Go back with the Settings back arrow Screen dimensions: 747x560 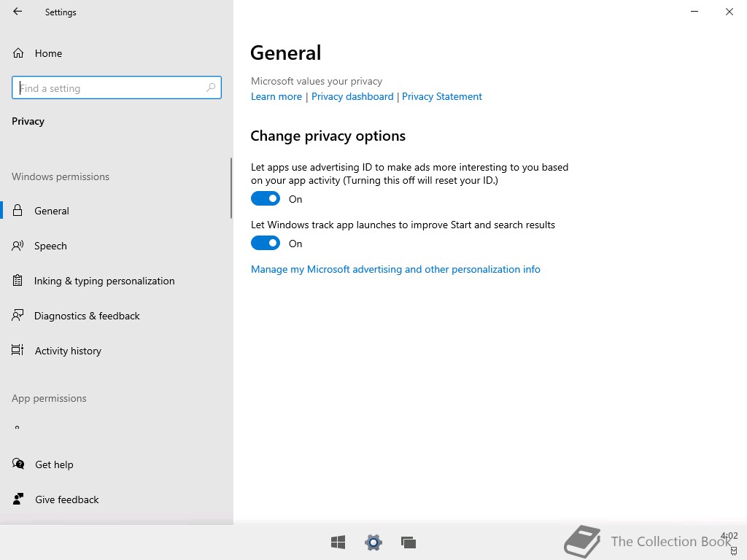pyautogui.click(x=18, y=12)
